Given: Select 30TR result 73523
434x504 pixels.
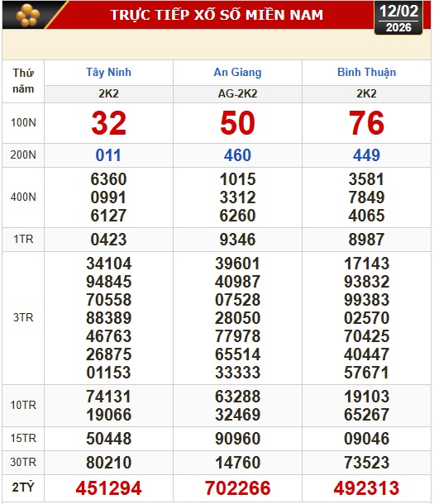Looking at the screenshot, I should point(366,463).
